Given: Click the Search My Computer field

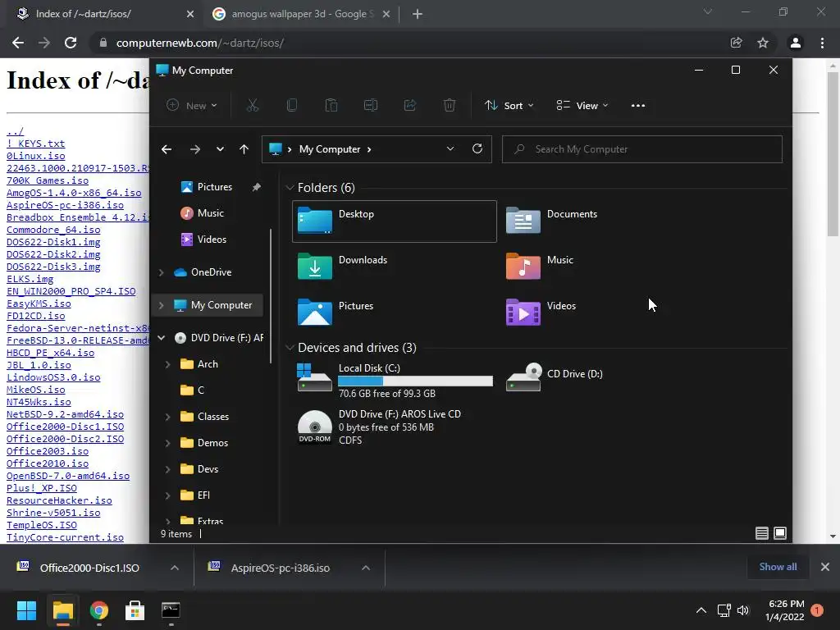Looking at the screenshot, I should coord(641,149).
